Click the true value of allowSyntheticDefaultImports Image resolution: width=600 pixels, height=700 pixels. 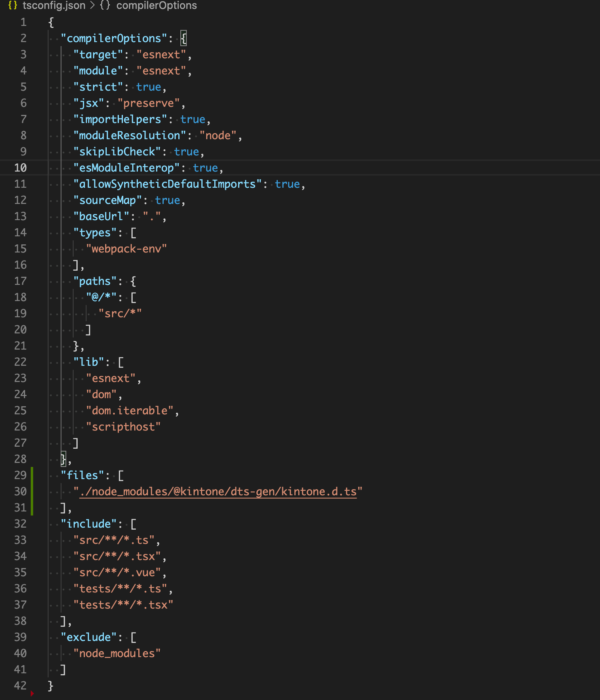pyautogui.click(x=287, y=184)
